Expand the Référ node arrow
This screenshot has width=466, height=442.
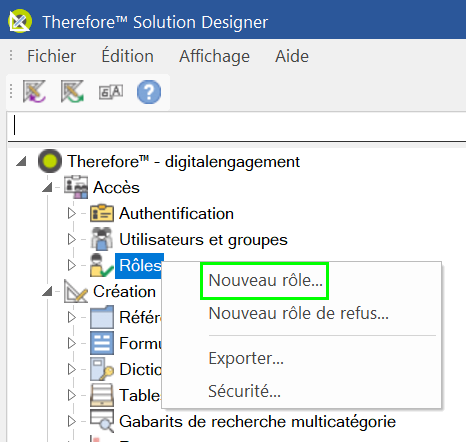pos(72,317)
